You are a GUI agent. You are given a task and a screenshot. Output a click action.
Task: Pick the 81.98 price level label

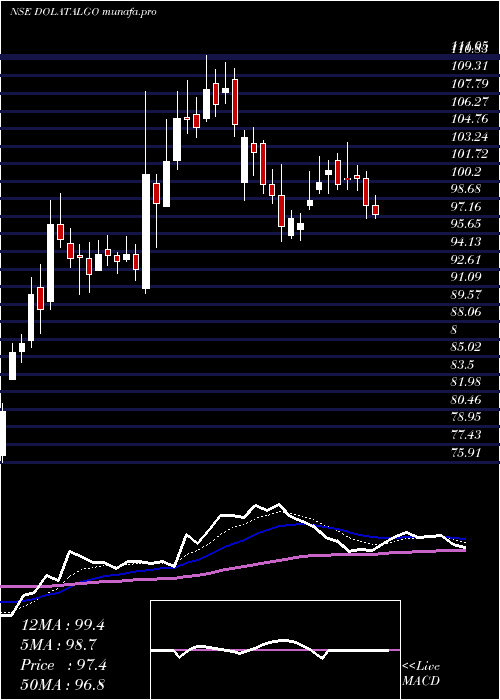click(466, 382)
